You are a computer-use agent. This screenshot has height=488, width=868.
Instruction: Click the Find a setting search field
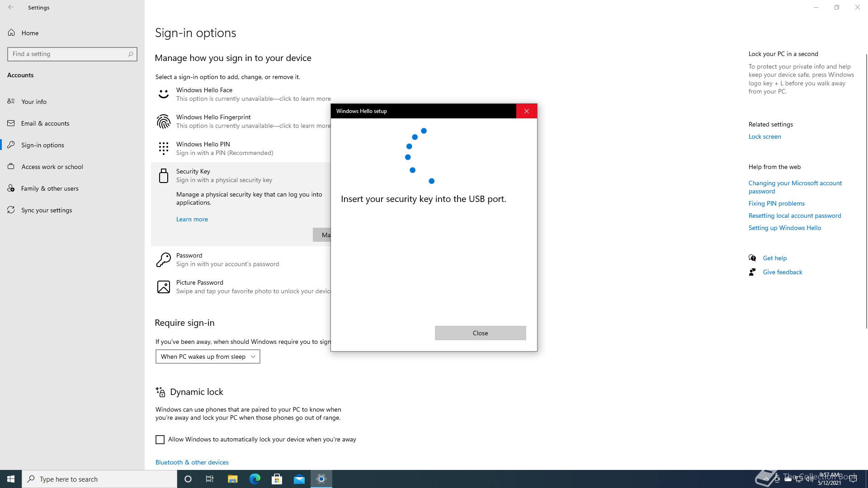tap(72, 54)
